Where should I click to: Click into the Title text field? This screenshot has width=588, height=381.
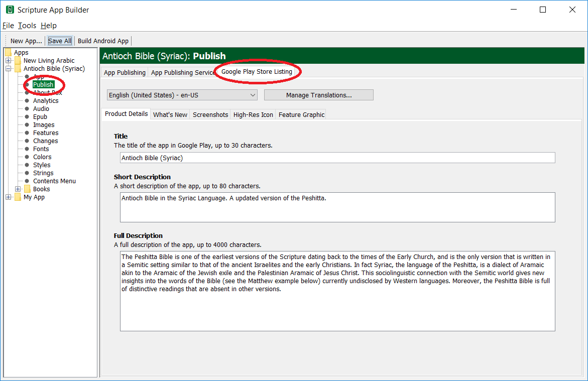(337, 158)
